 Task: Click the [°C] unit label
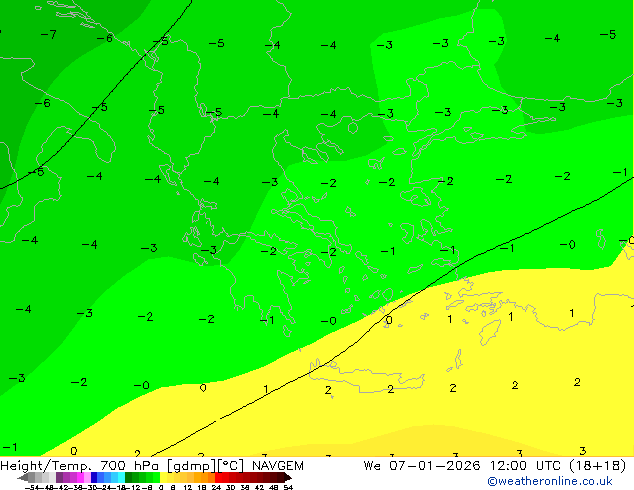[231, 466]
